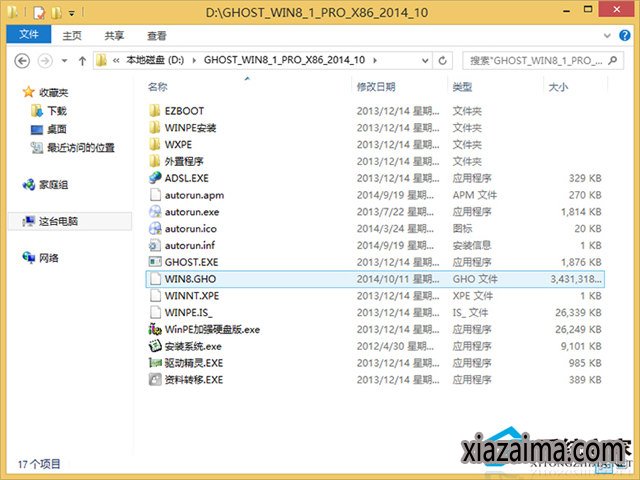Click the autorun.exe disc icon
This screenshot has width=640, height=480.
pyautogui.click(x=155, y=211)
